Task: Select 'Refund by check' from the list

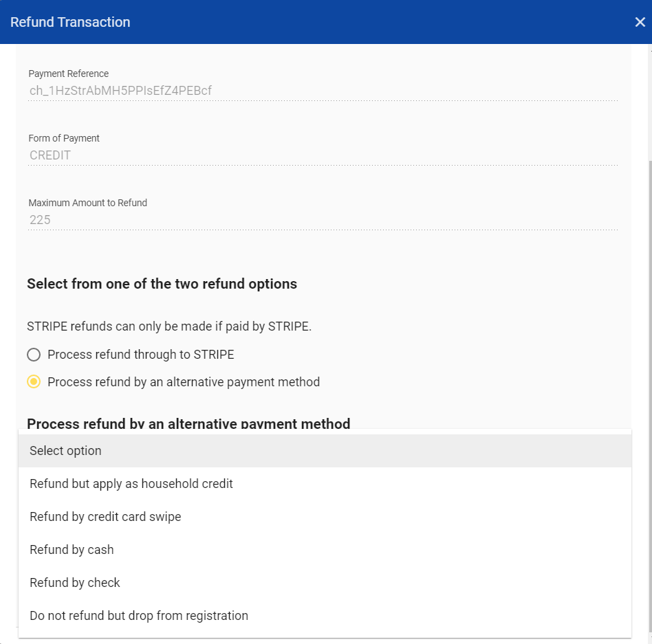Action: coord(75,583)
